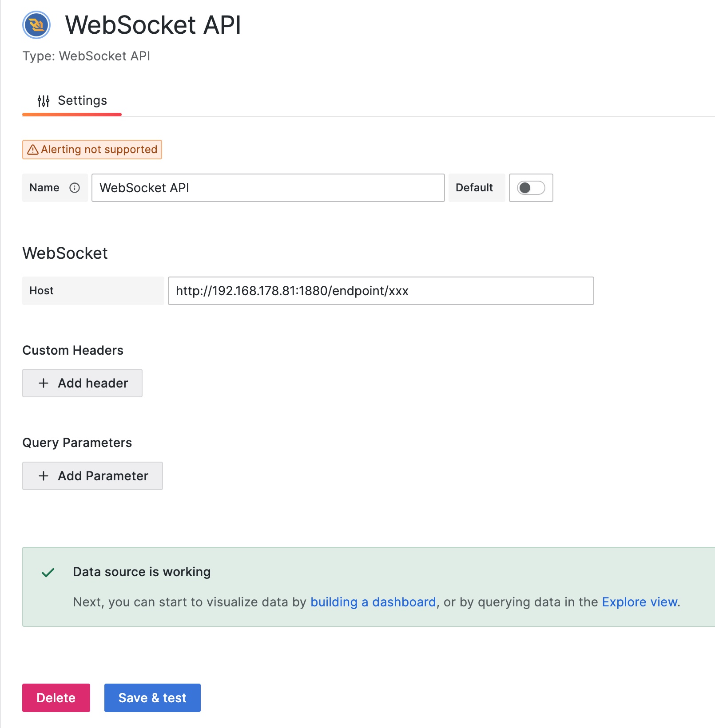Click the Save & test button

click(152, 698)
